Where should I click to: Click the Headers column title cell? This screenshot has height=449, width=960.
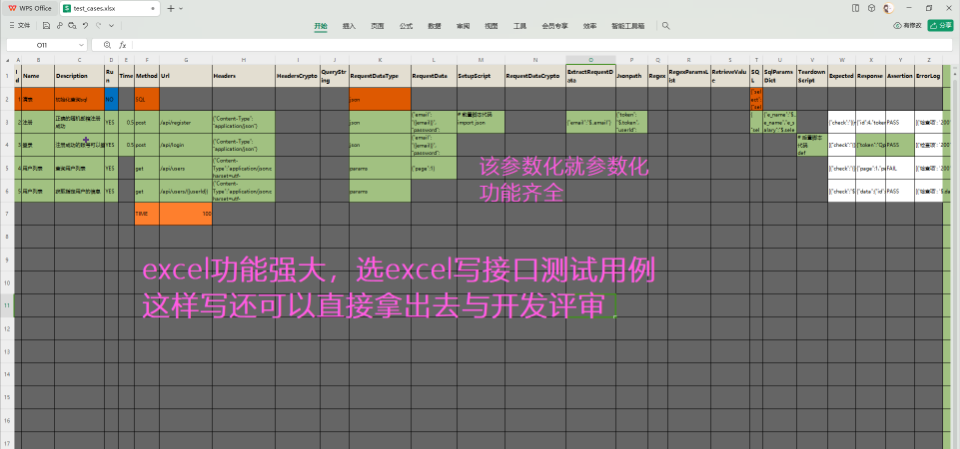[244, 75]
